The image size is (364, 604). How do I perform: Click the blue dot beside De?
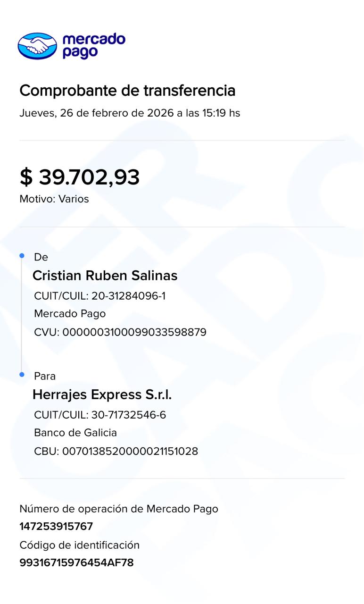click(22, 256)
